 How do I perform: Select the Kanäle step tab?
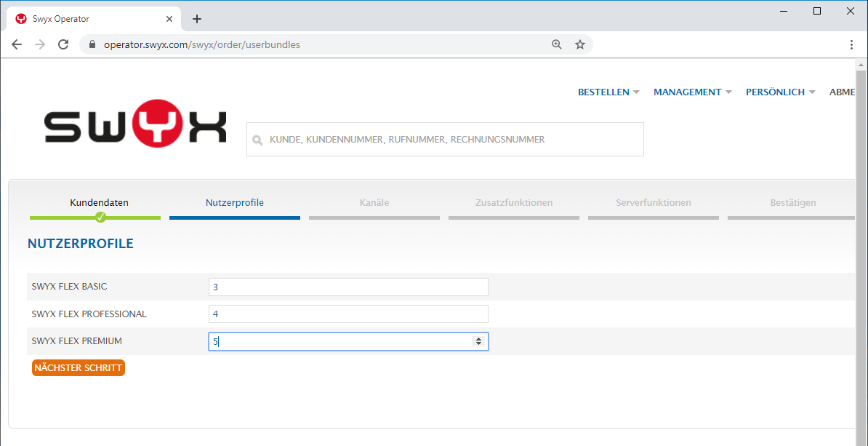(x=374, y=203)
